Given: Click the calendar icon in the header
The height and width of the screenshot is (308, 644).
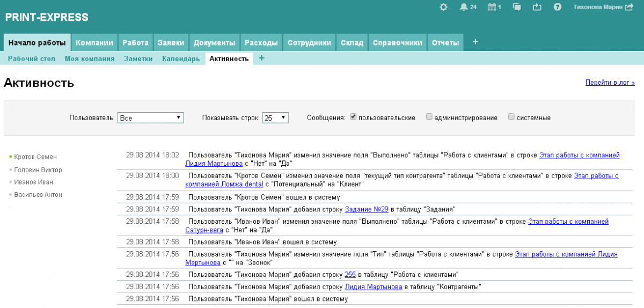Looking at the screenshot, I should pos(492,7).
